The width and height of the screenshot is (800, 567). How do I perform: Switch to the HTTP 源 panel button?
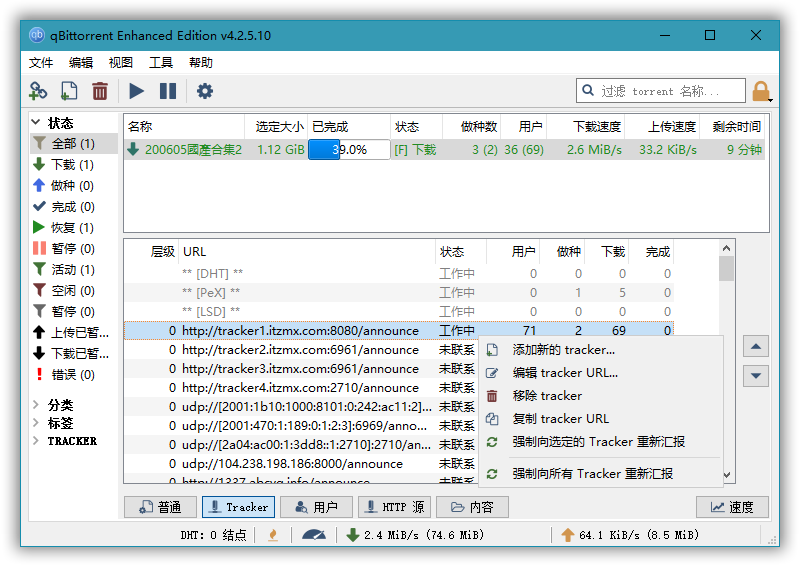pyautogui.click(x=394, y=507)
